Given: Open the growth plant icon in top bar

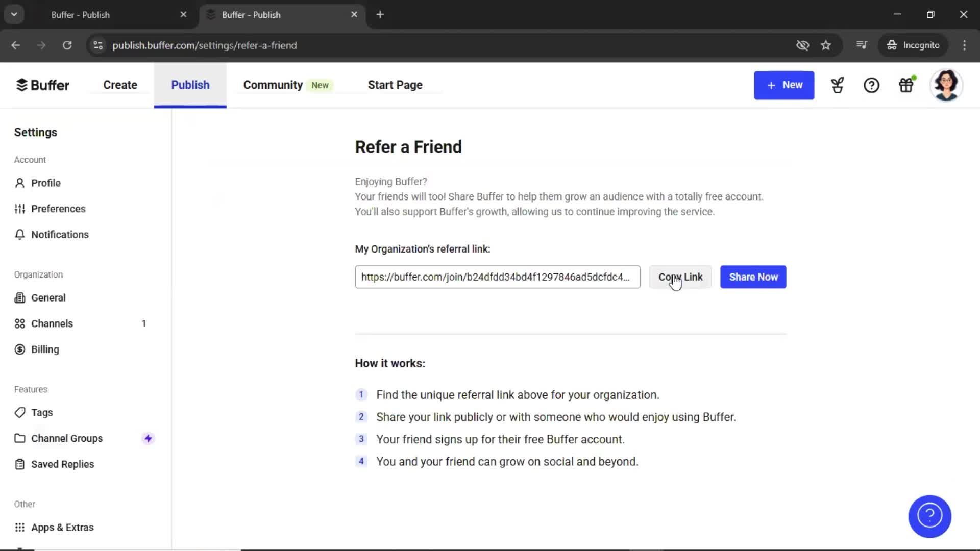Looking at the screenshot, I should click(x=837, y=85).
